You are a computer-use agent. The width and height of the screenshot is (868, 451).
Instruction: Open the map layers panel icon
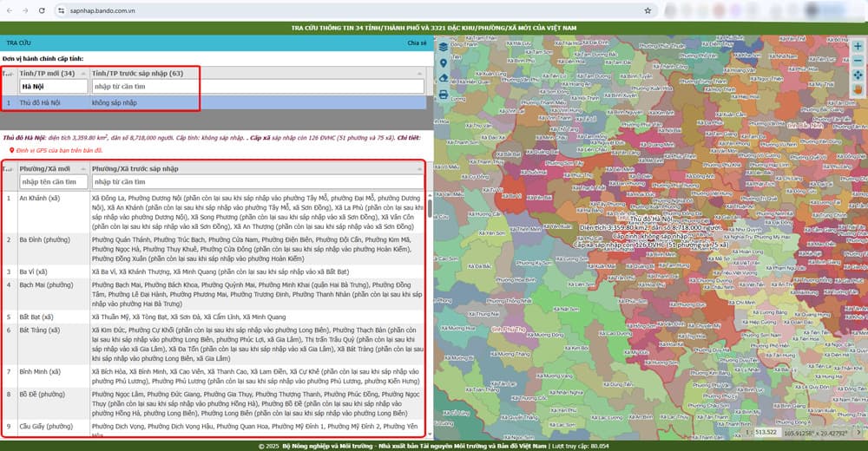(x=444, y=47)
